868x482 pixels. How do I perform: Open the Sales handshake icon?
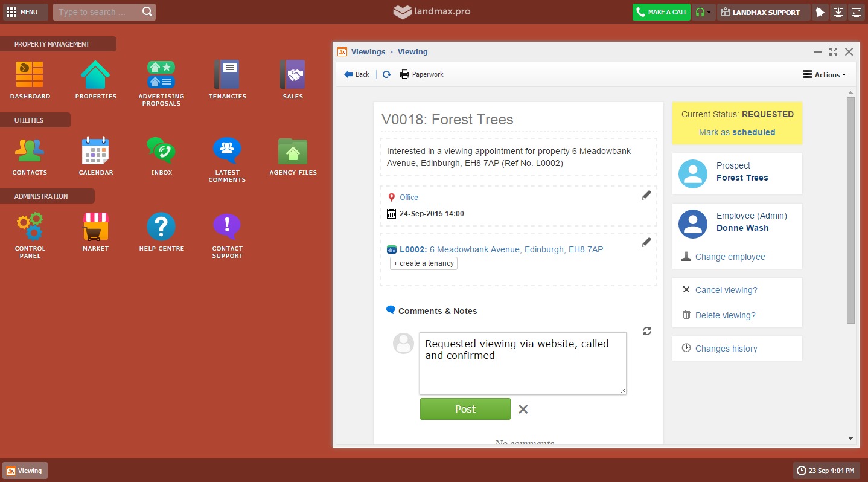[x=293, y=76]
